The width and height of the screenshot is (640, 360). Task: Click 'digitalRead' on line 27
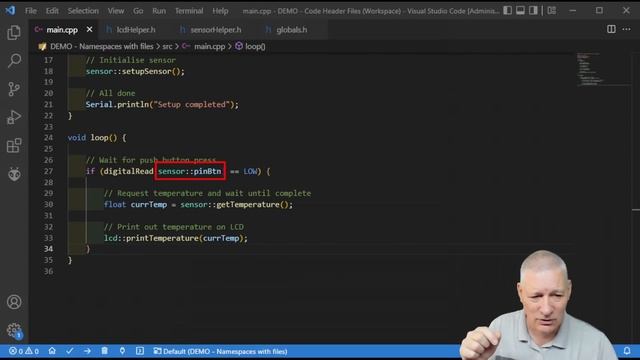128,171
